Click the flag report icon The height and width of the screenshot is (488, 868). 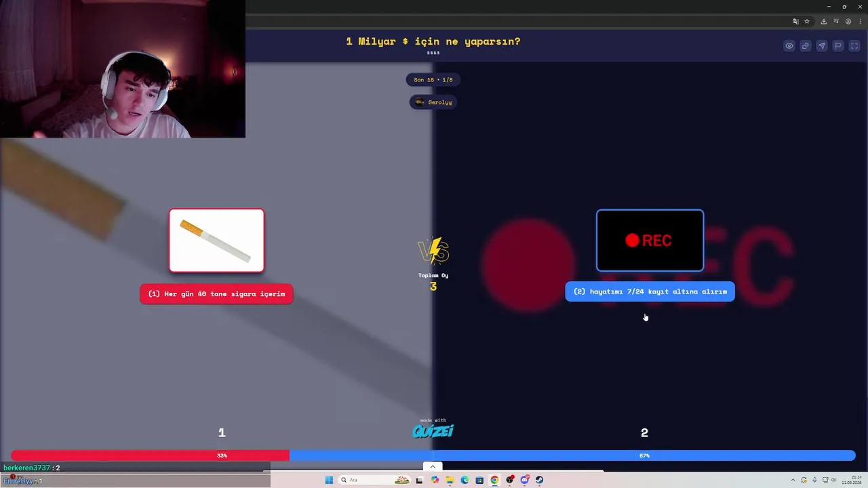tap(838, 46)
